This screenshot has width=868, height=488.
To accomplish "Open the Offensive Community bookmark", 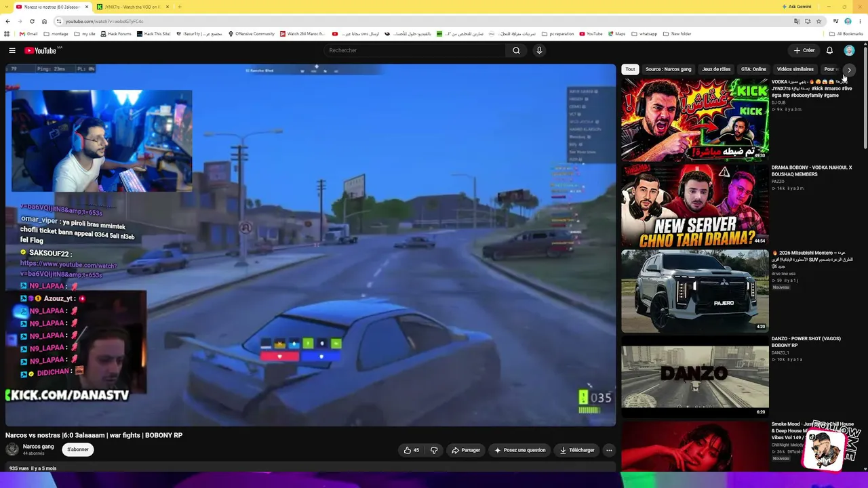I will point(252,34).
